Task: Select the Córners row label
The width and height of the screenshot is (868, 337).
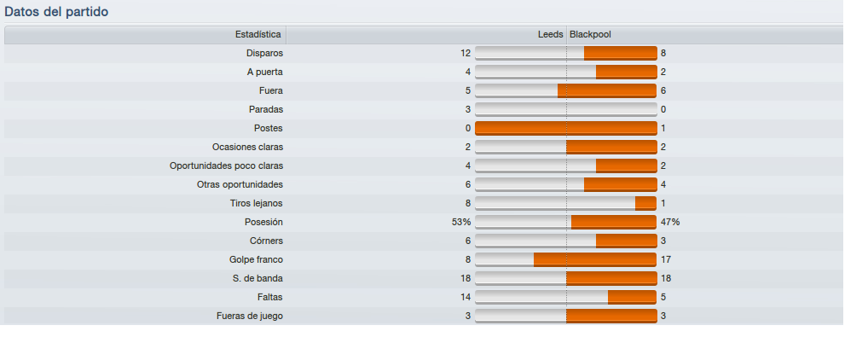Action: click(266, 241)
